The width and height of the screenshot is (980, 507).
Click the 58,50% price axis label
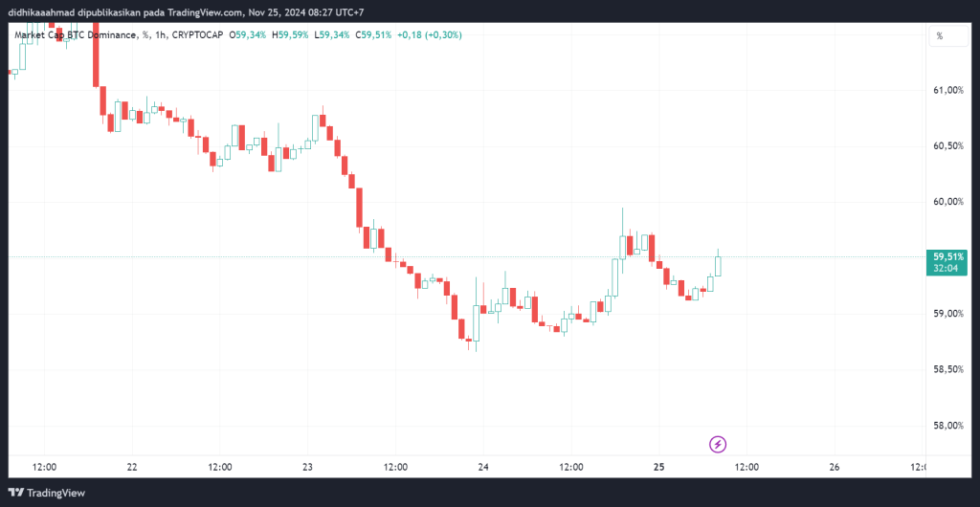[x=947, y=369]
